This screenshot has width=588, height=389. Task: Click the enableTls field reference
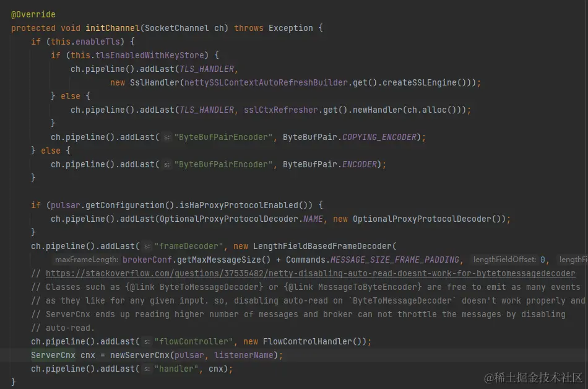coord(98,42)
